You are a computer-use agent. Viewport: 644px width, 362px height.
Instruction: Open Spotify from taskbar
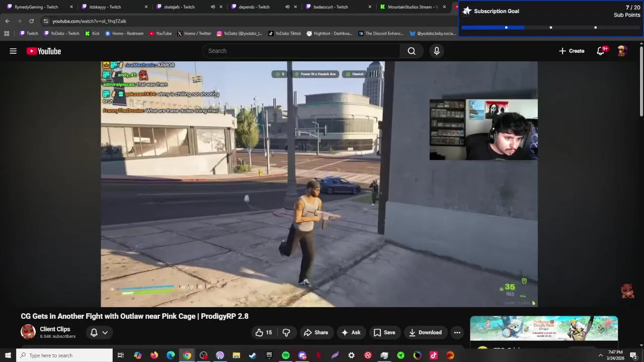point(285,355)
